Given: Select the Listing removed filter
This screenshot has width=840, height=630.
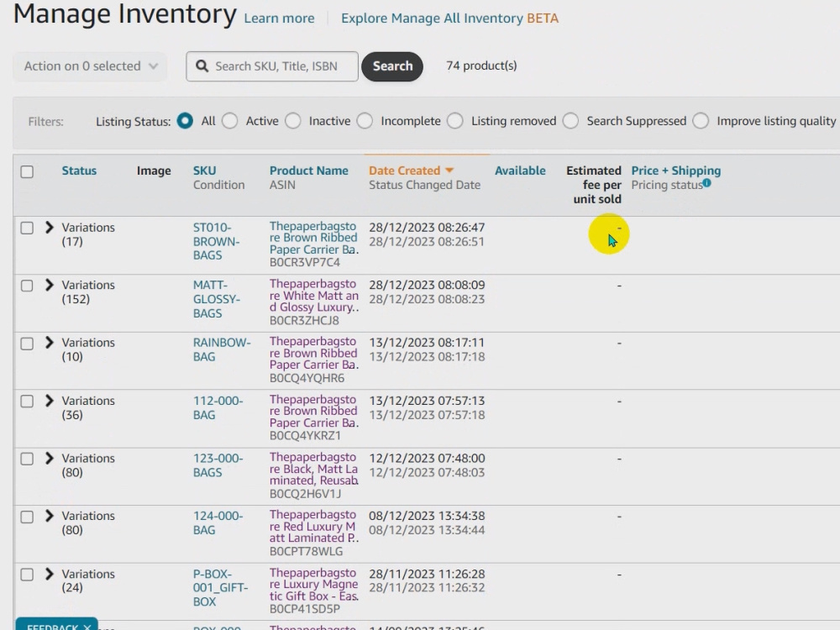Looking at the screenshot, I should [x=455, y=121].
